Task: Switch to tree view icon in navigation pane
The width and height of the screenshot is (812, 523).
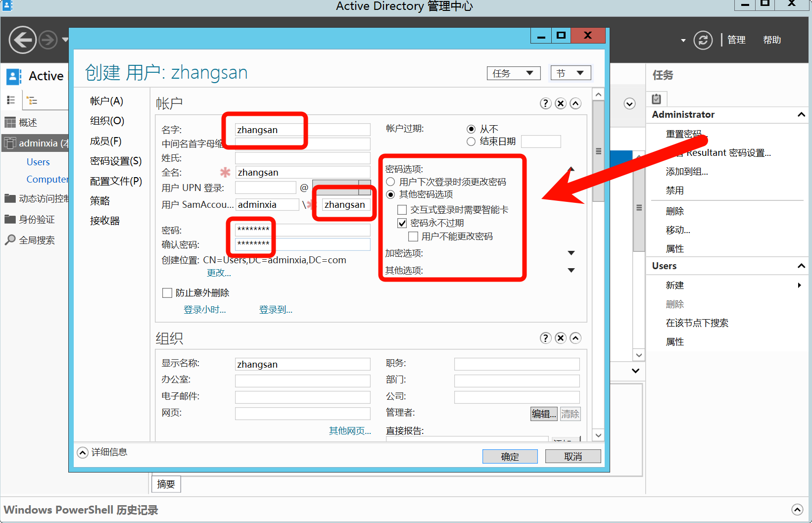Action: pyautogui.click(x=32, y=100)
